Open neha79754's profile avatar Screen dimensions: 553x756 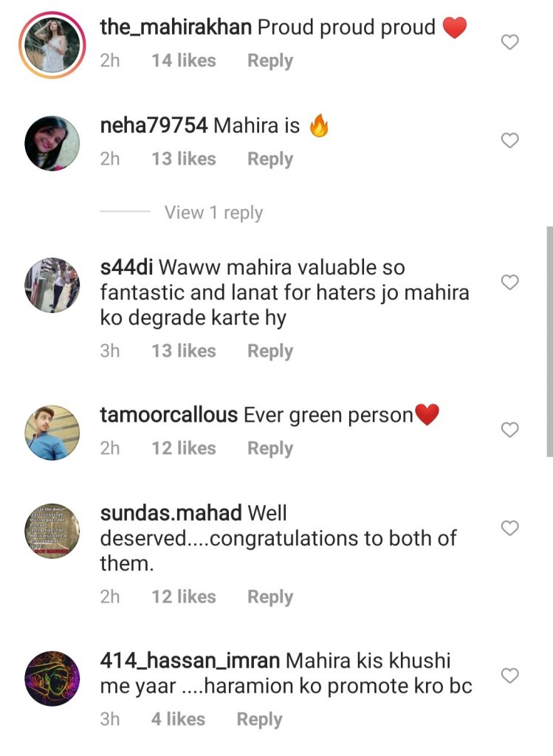pyautogui.click(x=52, y=143)
